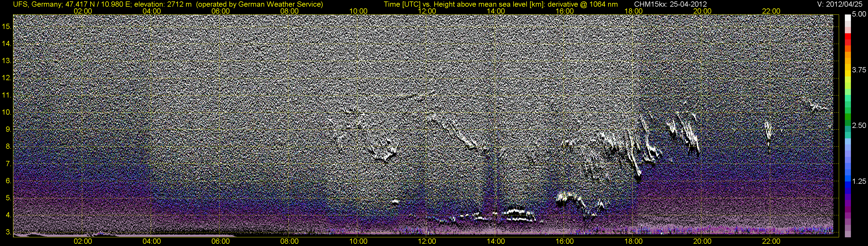
Task: Click the "3." km height axis label
Action: tap(8, 232)
